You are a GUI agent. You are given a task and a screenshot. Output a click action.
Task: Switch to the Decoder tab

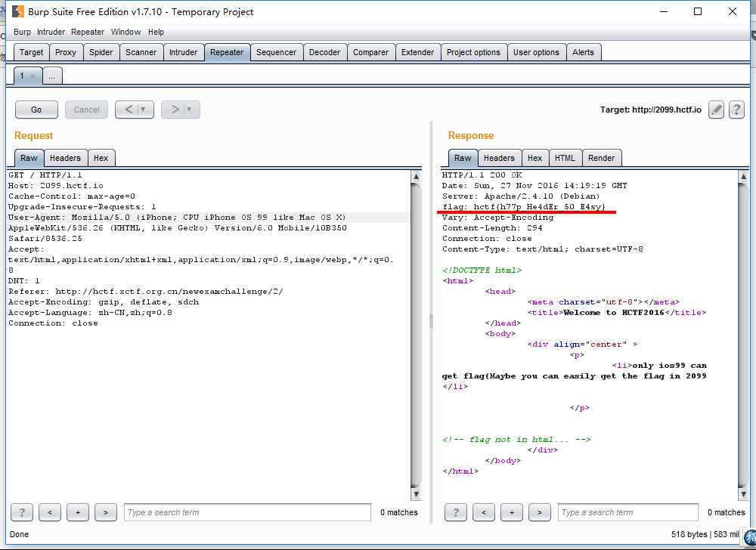click(x=325, y=52)
